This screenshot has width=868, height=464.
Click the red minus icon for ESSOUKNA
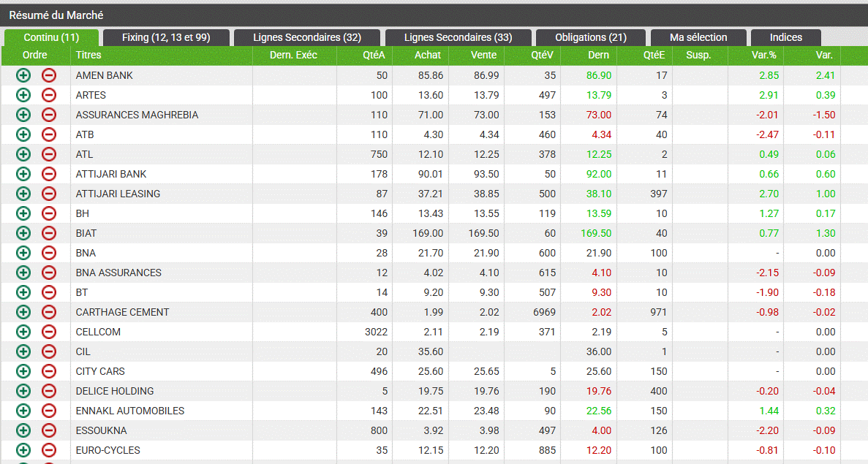pyautogui.click(x=49, y=430)
